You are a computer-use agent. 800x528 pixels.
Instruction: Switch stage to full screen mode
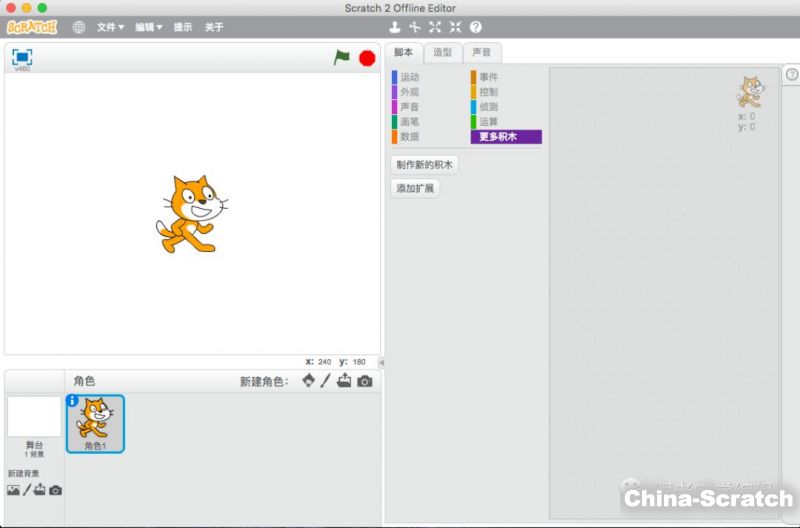[x=22, y=58]
